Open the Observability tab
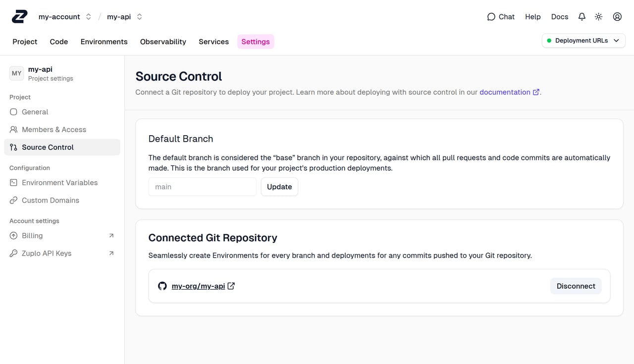The height and width of the screenshot is (364, 634). click(163, 42)
